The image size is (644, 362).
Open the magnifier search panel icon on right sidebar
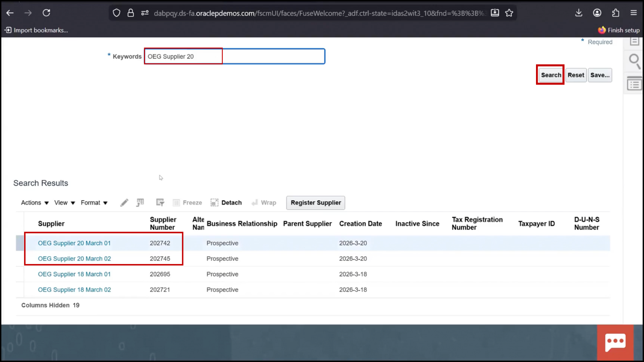point(634,62)
